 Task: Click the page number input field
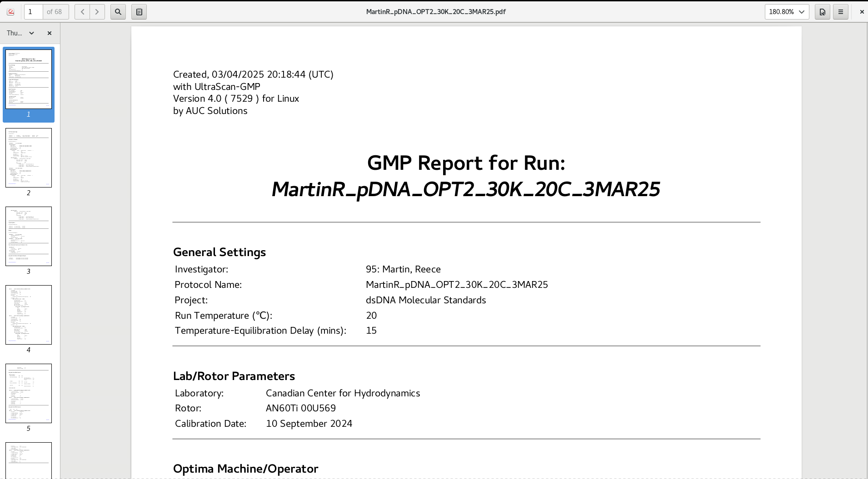(x=33, y=12)
